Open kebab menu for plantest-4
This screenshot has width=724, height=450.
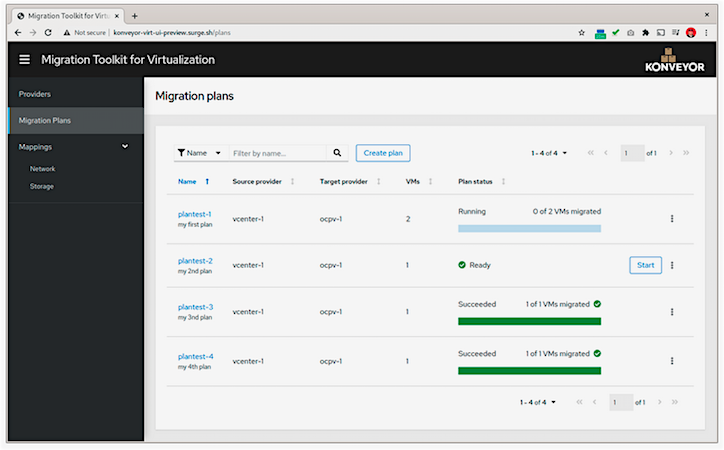click(672, 361)
